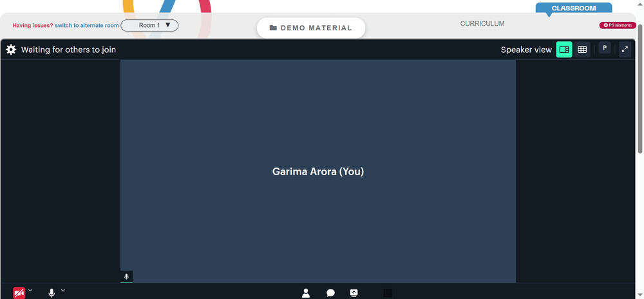Select the speaker view layout button

564,50
